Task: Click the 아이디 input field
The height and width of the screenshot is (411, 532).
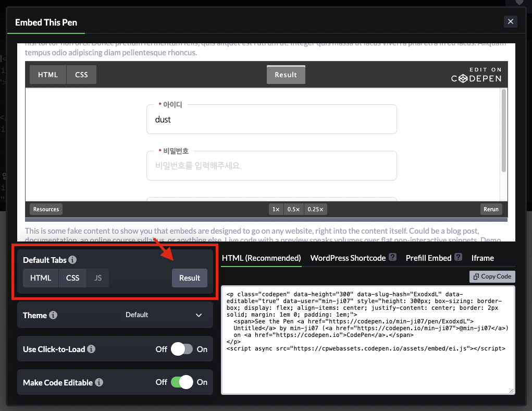Action: [272, 119]
